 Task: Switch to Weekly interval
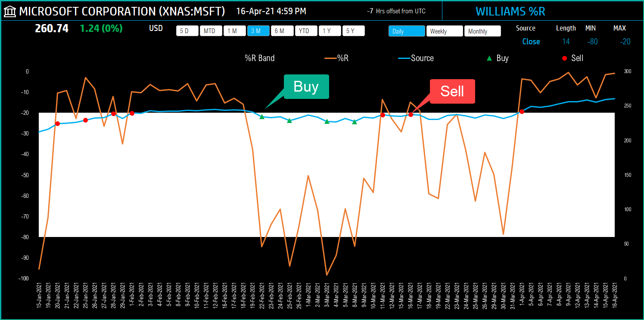click(x=445, y=31)
